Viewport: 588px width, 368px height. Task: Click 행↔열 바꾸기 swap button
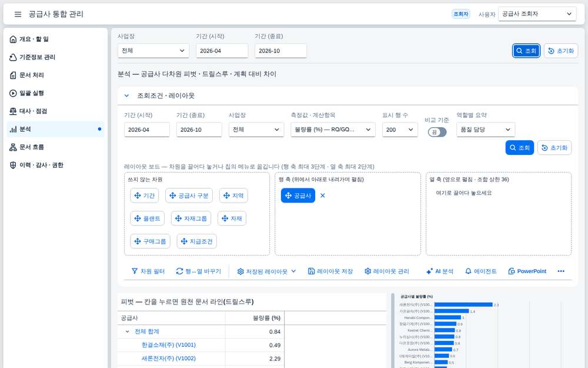point(198,271)
